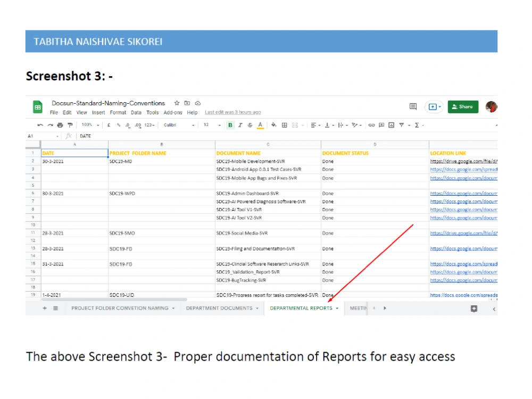The width and height of the screenshot is (532, 399).
Task: Switch to PROJECT FOLDER CONVETION NAMING tab
Action: (x=120, y=308)
